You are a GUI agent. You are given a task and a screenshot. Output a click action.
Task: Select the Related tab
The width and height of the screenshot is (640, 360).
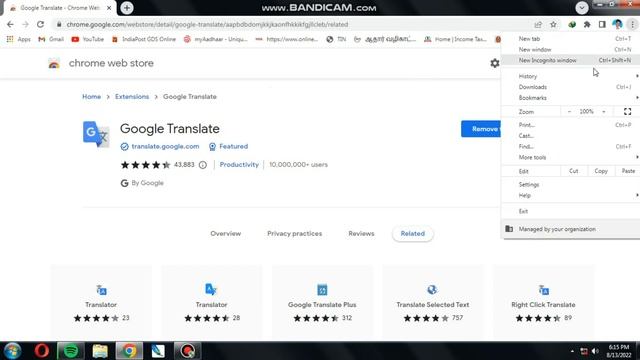[413, 233]
